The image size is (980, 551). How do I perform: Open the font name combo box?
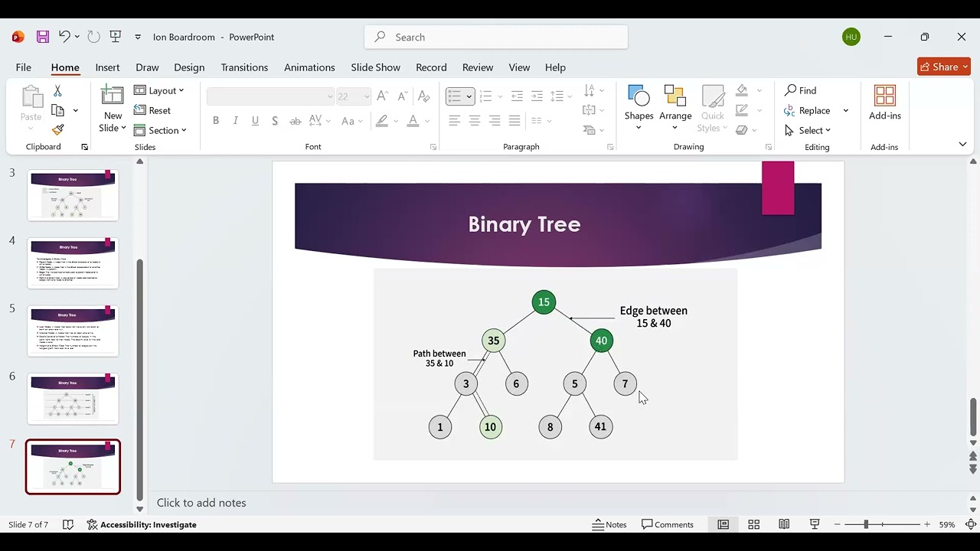271,96
